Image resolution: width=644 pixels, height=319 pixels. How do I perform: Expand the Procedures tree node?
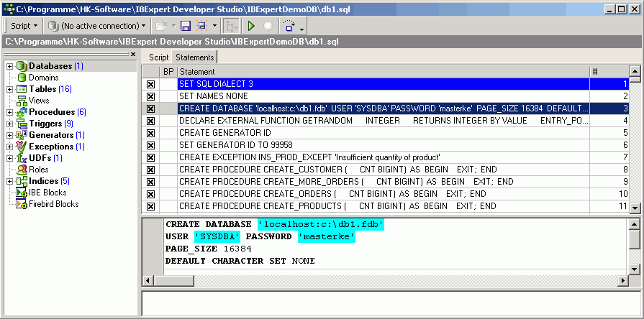[x=10, y=112]
